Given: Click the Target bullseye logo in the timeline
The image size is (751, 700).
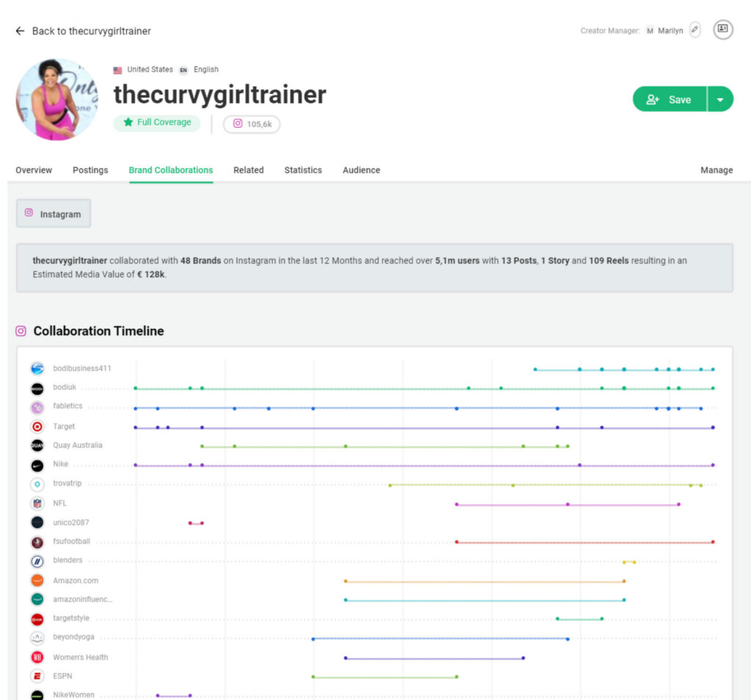Looking at the screenshot, I should 37,426.
